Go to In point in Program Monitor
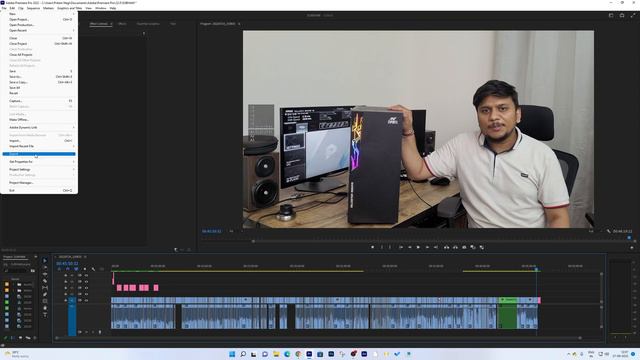640x360 pixels. click(401, 247)
